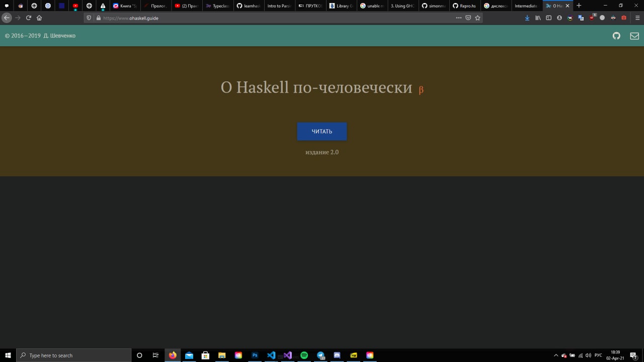Click the Windows 'Type here to search' box
Image resolution: width=644 pixels, height=362 pixels.
coord(74,355)
